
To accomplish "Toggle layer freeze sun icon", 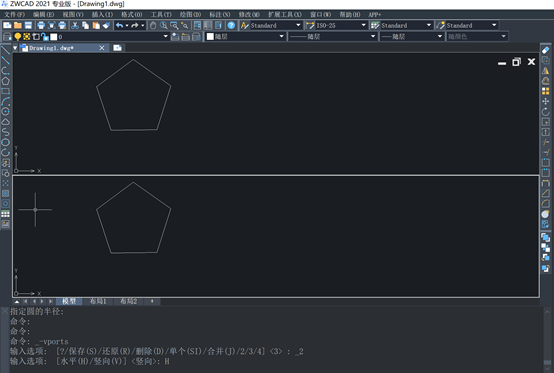I will [x=26, y=37].
